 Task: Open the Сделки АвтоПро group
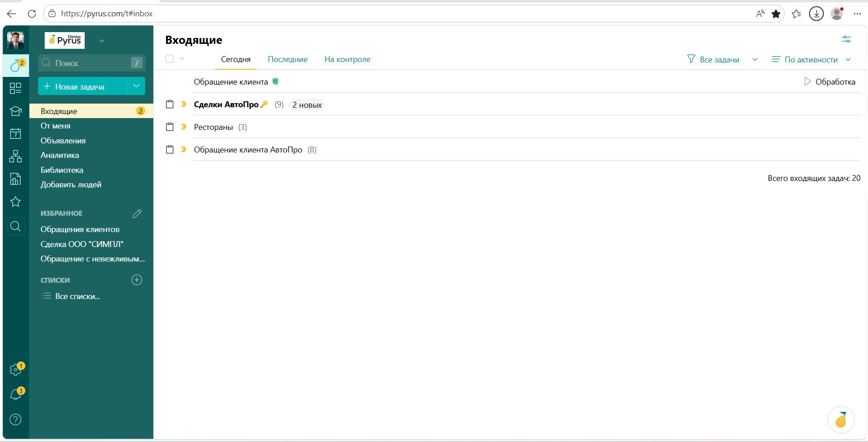pyautogui.click(x=226, y=105)
